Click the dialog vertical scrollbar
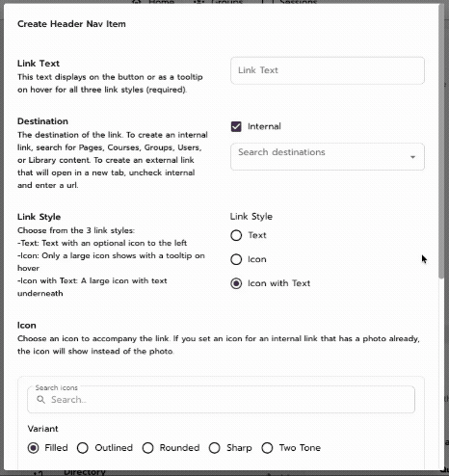This screenshot has width=449, height=476. point(441,142)
